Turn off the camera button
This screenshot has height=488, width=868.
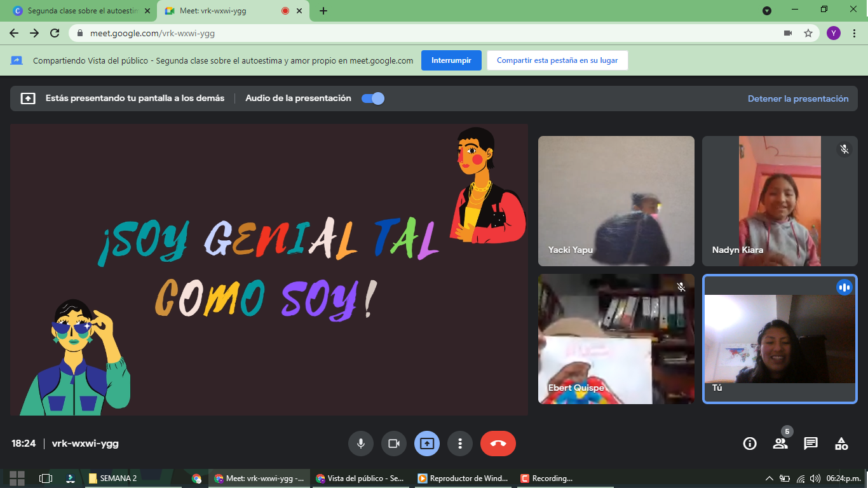click(394, 444)
